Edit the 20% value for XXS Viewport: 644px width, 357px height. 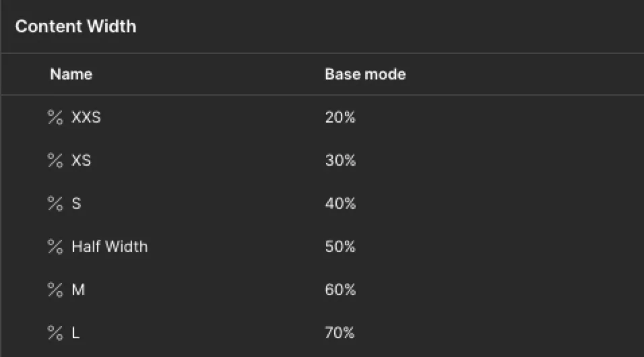pyautogui.click(x=340, y=117)
